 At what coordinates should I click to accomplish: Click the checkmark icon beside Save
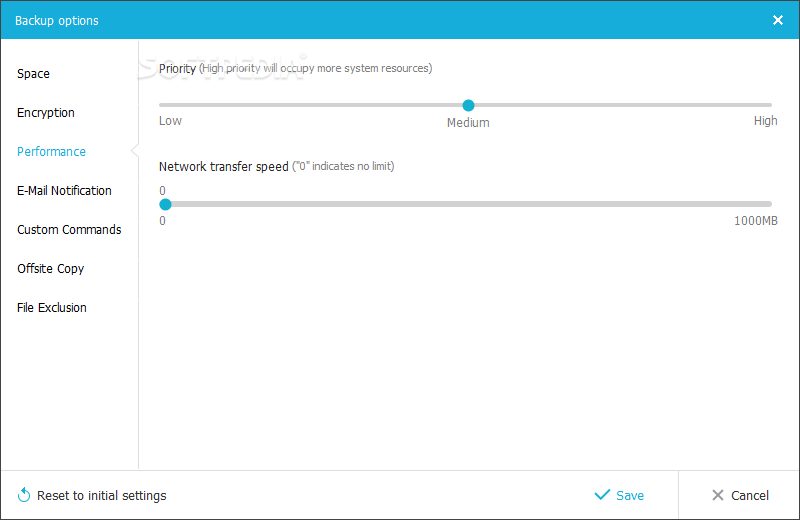(602, 495)
